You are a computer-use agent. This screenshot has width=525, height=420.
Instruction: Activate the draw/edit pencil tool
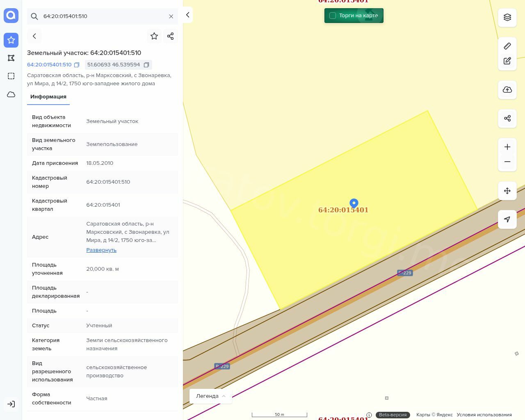pyautogui.click(x=507, y=61)
